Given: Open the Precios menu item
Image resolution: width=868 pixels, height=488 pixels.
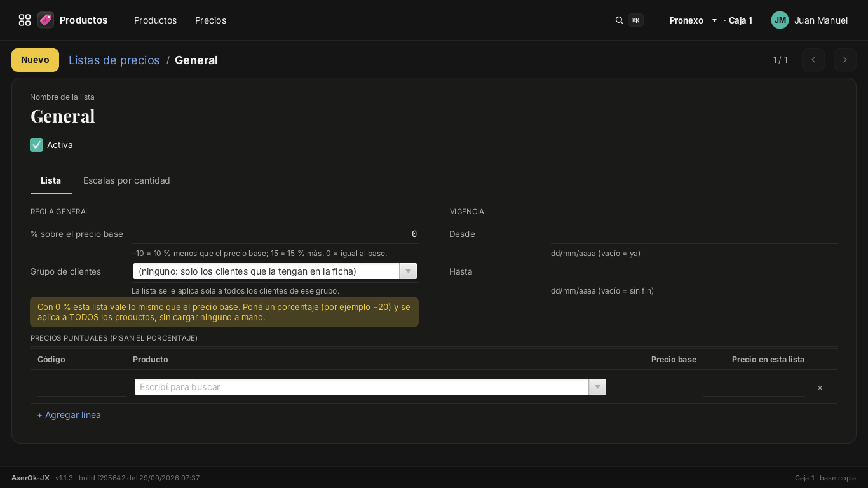Looking at the screenshot, I should [210, 20].
